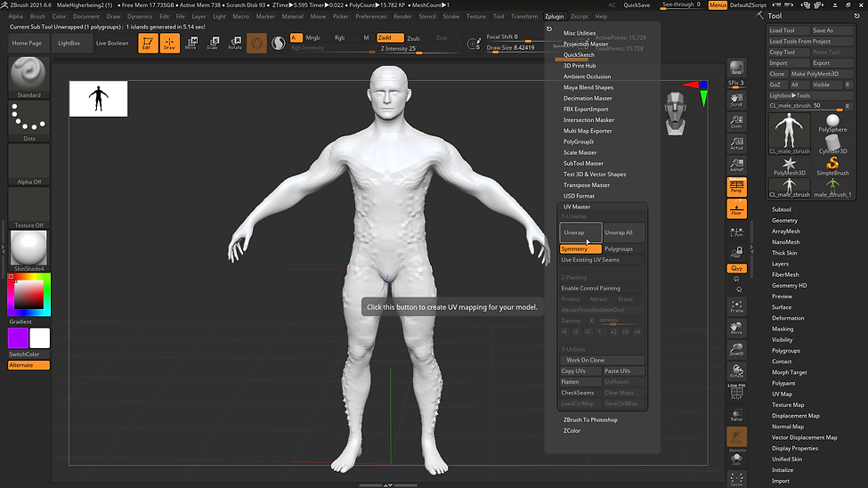Open the Zscript menu
868x488 pixels.
[x=580, y=16]
